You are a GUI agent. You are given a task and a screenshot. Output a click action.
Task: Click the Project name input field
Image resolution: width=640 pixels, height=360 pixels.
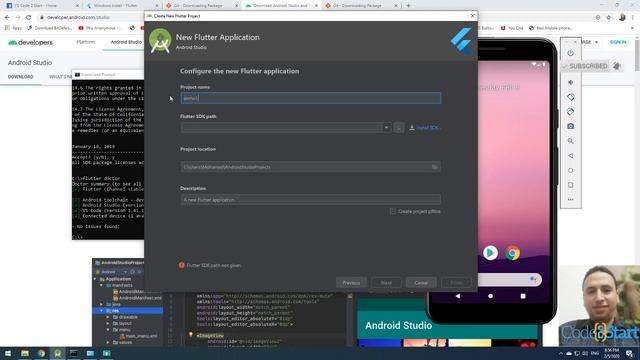click(311, 98)
